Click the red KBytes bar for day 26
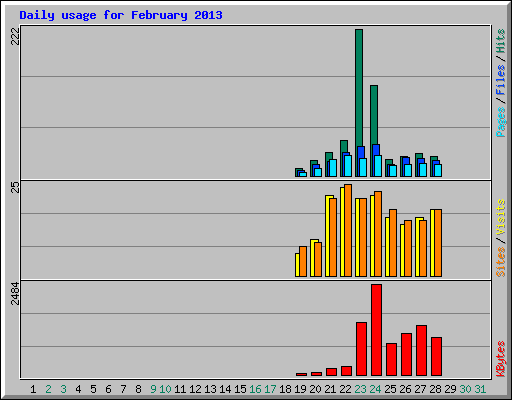 [406, 355]
